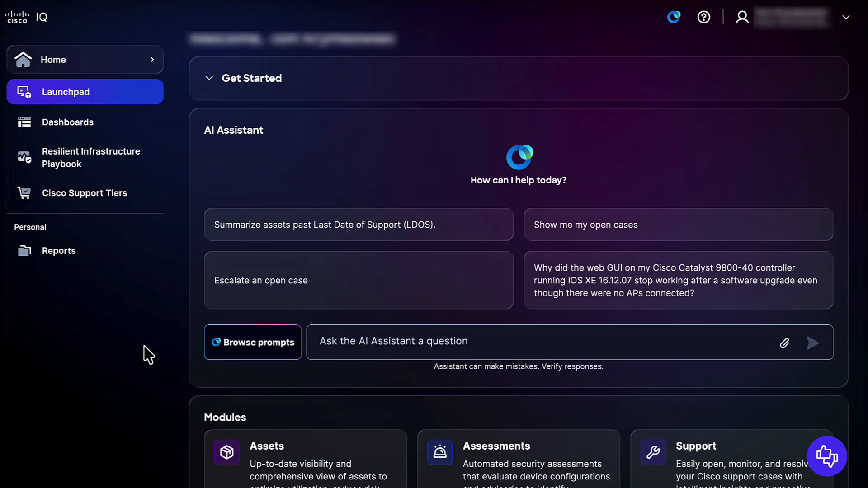Click the Launchpad icon in sidebar
The width and height of the screenshot is (868, 488).
(24, 92)
